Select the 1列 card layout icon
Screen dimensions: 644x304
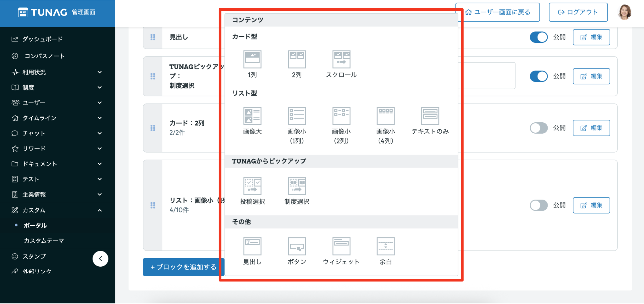[252, 59]
